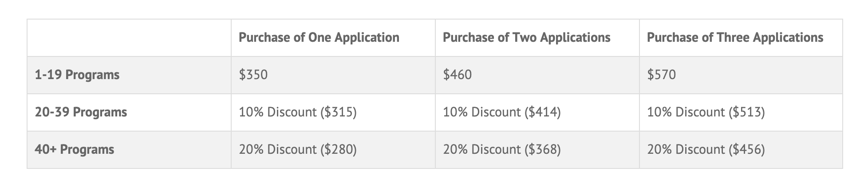Image resolution: width=868 pixels, height=192 pixels.
Task: Click "10% Discount" text in One Application column
Action: click(277, 112)
